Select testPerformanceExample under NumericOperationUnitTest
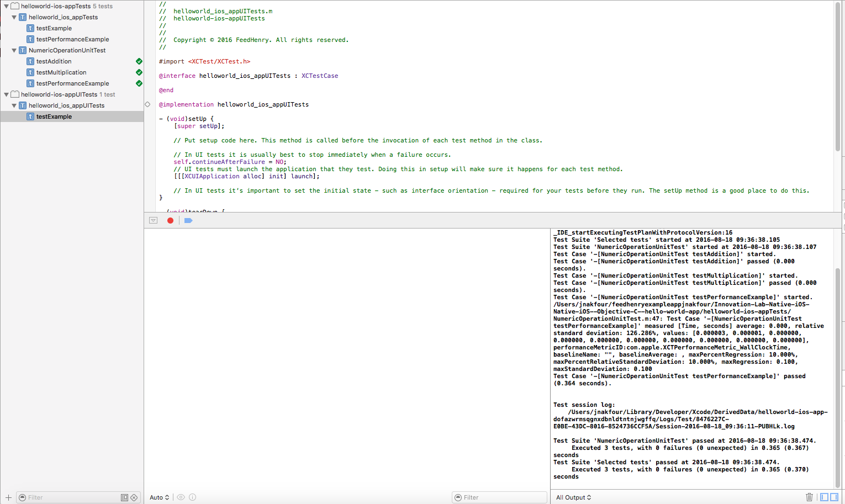 pyautogui.click(x=72, y=83)
